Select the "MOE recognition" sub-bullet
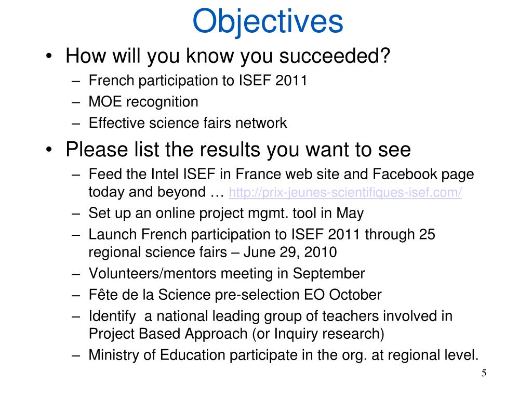This screenshot has height=399, width=532. (143, 102)
